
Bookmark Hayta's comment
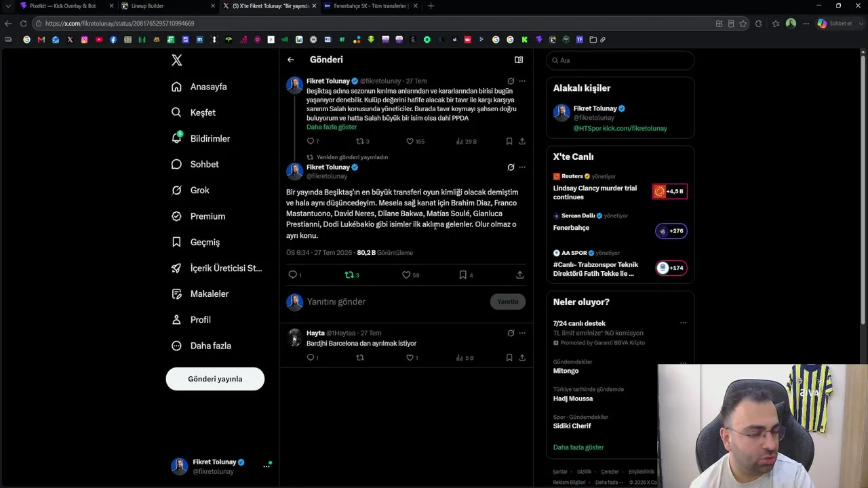509,357
